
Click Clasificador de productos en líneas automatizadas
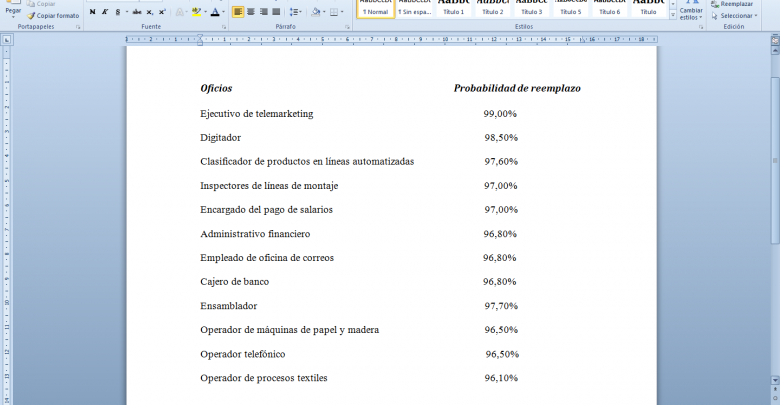[307, 162]
